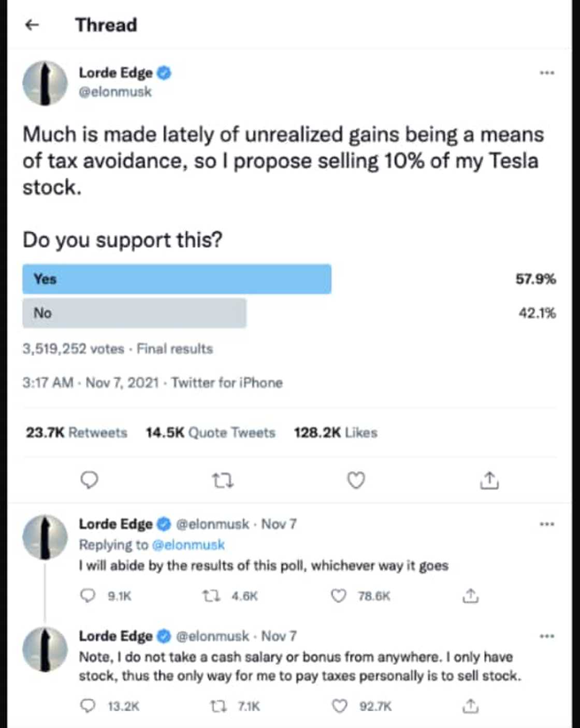Open the more options menu on main tweet
Screen dimensions: 580x728
click(x=547, y=73)
